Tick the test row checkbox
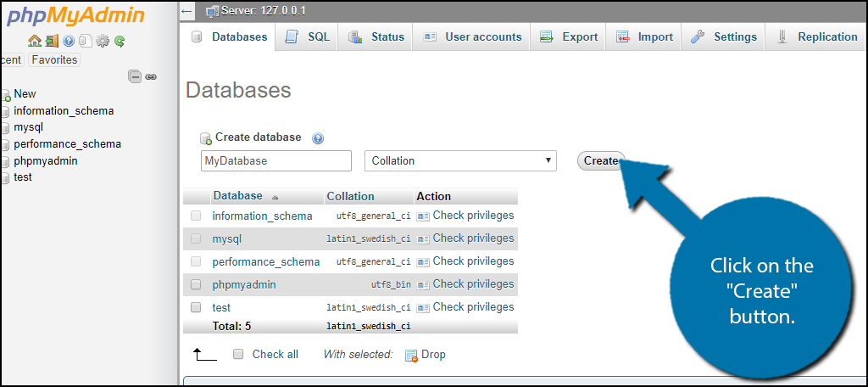 (196, 306)
